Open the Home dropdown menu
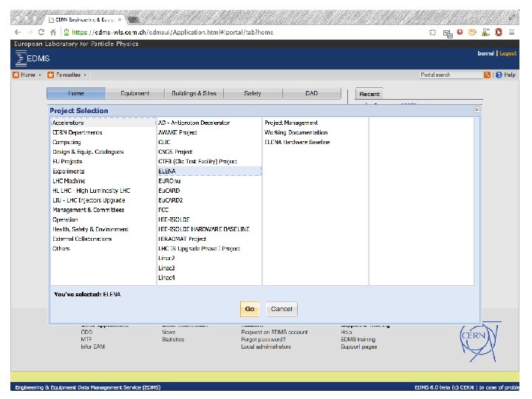 click(x=27, y=75)
